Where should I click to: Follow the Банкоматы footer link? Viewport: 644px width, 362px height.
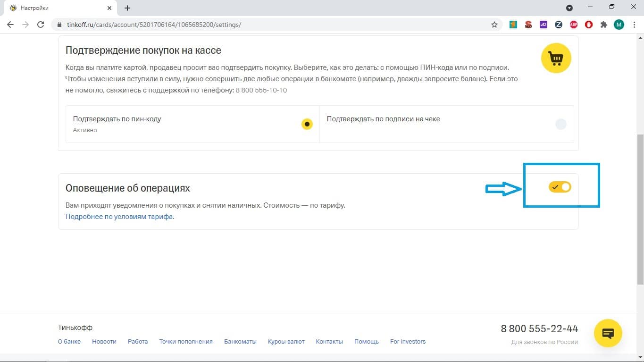point(240,342)
